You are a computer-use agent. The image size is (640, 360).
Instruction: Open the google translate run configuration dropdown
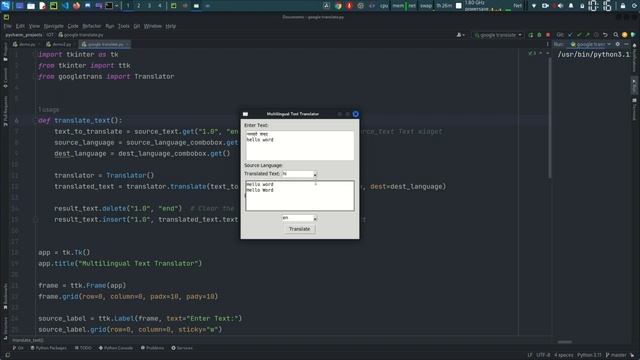tap(498, 35)
